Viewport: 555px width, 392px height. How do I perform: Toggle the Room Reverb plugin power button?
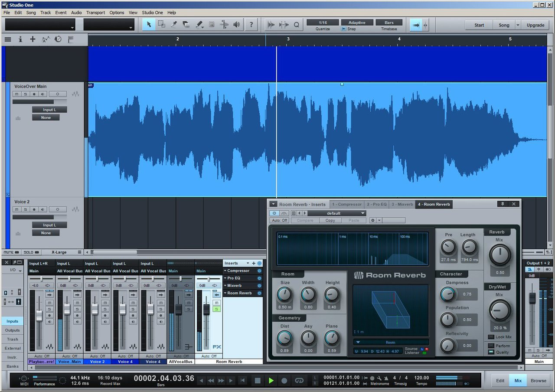click(x=274, y=213)
